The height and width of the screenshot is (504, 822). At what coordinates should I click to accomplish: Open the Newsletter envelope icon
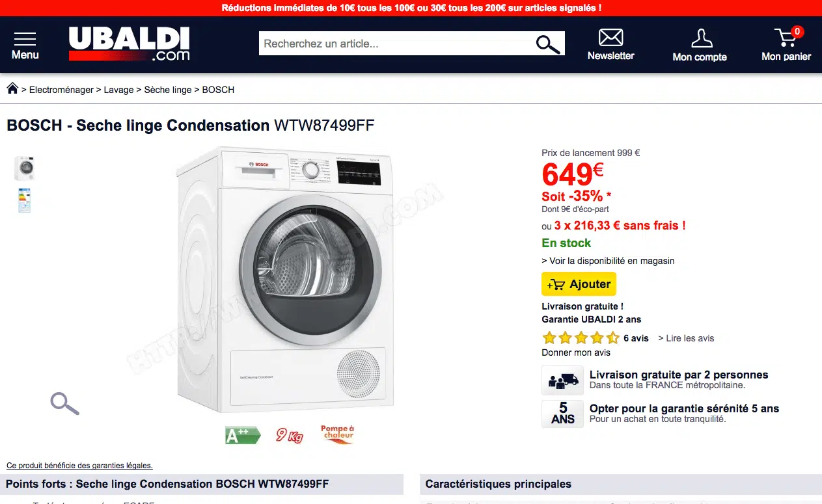610,38
